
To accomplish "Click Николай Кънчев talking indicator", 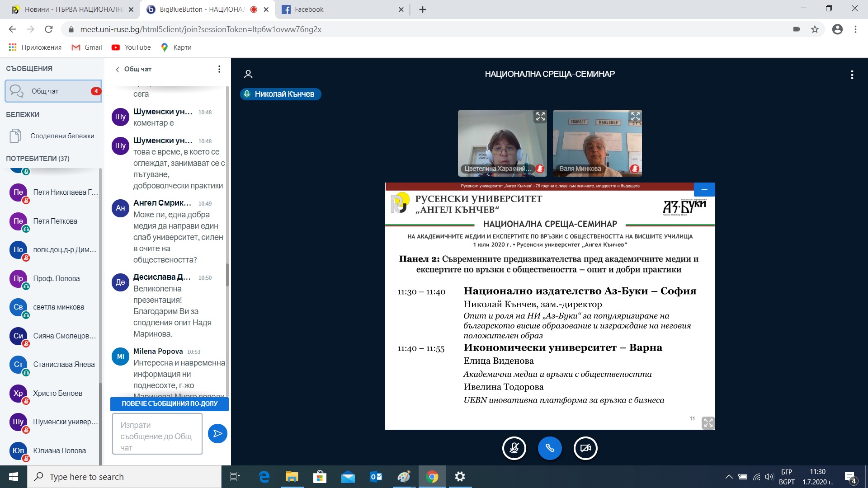I will (280, 94).
